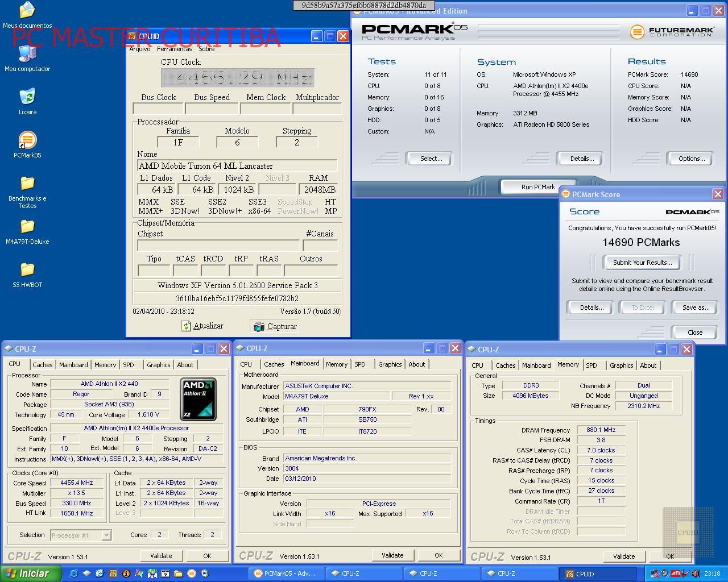
Task: Switch to SPD tab in left CPU-Z
Action: (129, 365)
